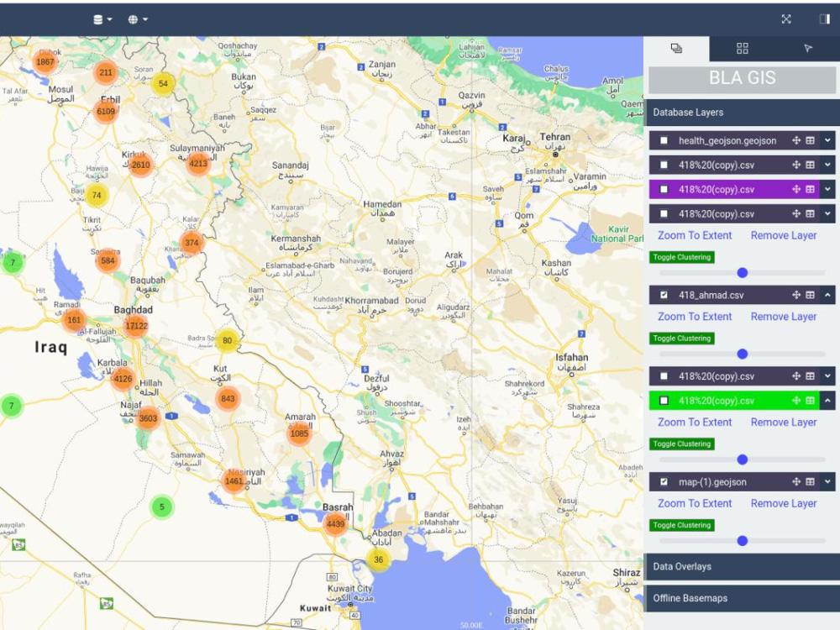Image resolution: width=840 pixels, height=630 pixels.
Task: Switch to the cursor pointer tab
Action: pyautogui.click(x=807, y=49)
